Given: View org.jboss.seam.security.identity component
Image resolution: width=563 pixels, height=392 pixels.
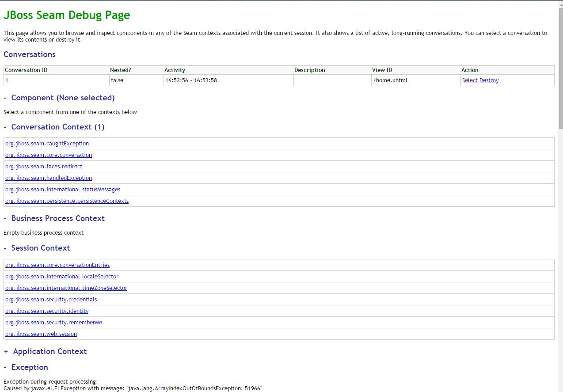Looking at the screenshot, I should pyautogui.click(x=47, y=311).
